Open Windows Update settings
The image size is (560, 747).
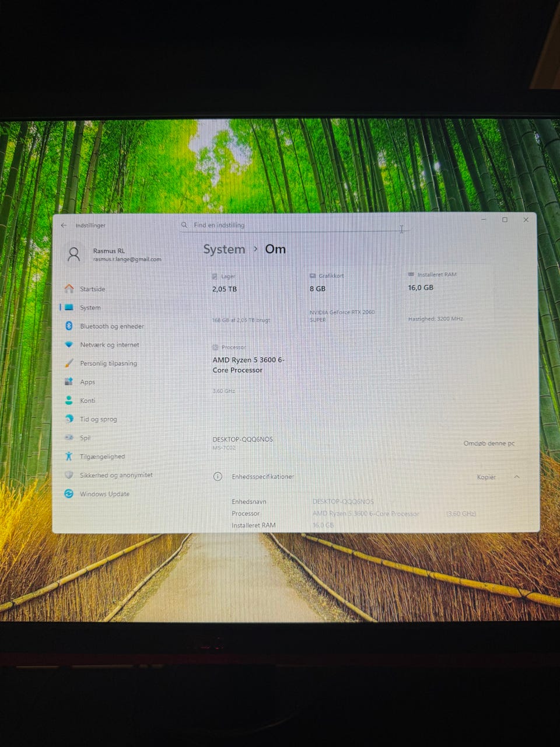(x=105, y=494)
